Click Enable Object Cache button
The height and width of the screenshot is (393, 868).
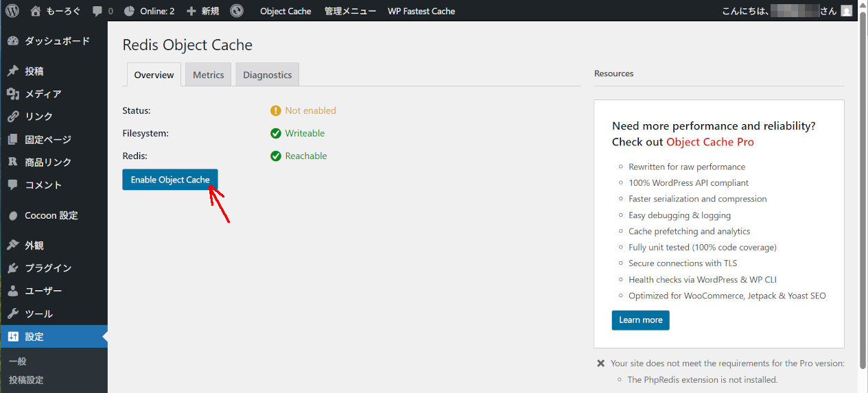(170, 180)
